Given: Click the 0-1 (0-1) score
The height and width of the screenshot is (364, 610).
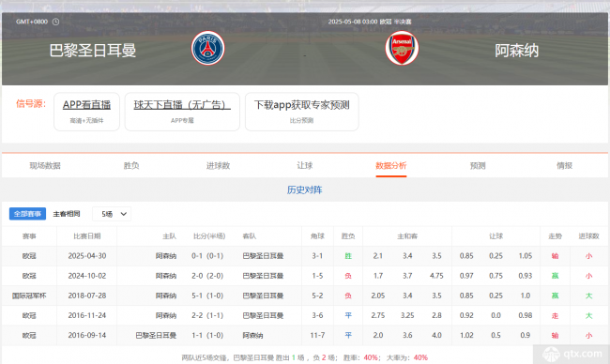Looking at the screenshot, I should [207, 256].
